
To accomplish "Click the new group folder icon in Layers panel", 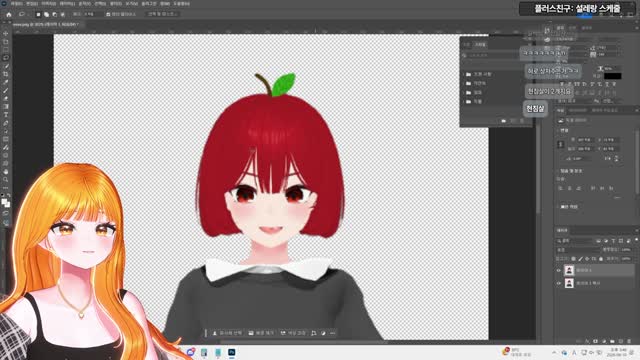I will pos(612,341).
